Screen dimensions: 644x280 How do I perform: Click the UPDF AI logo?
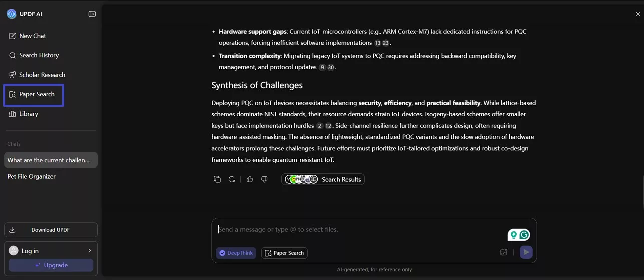click(12, 14)
